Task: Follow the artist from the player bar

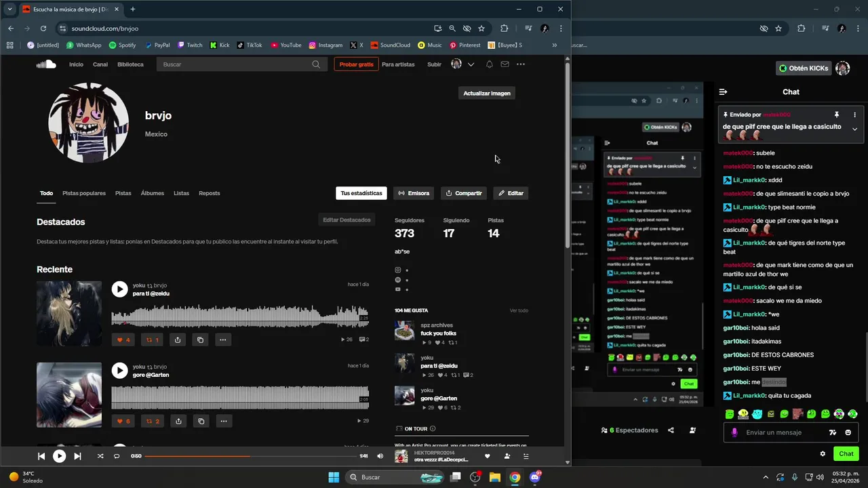Action: (x=507, y=456)
